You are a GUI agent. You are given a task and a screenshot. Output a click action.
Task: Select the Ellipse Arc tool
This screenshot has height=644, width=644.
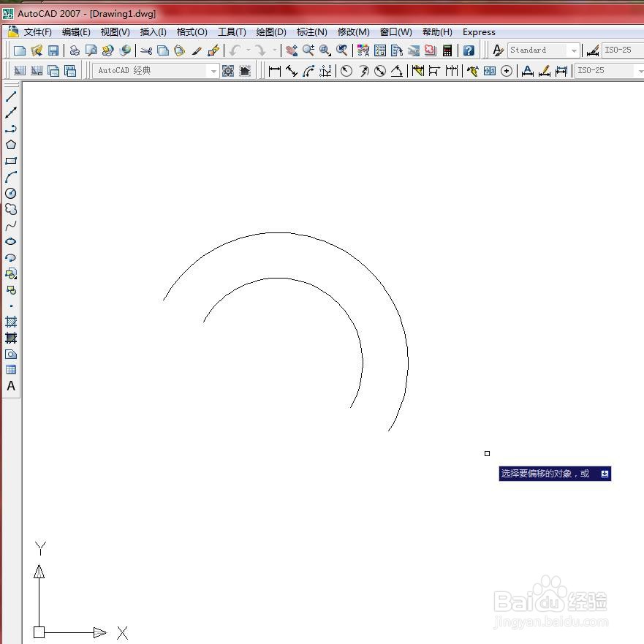(x=11, y=257)
